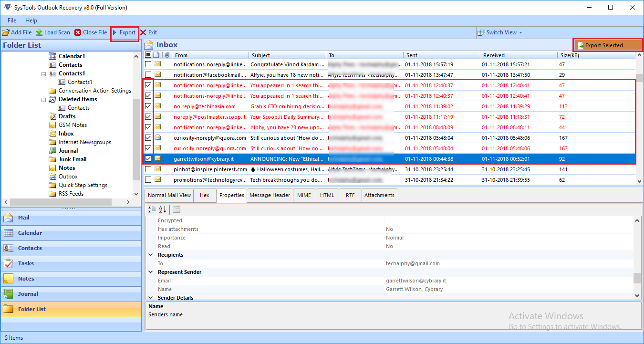Select the Contacts1 subfolder icon

[62, 82]
